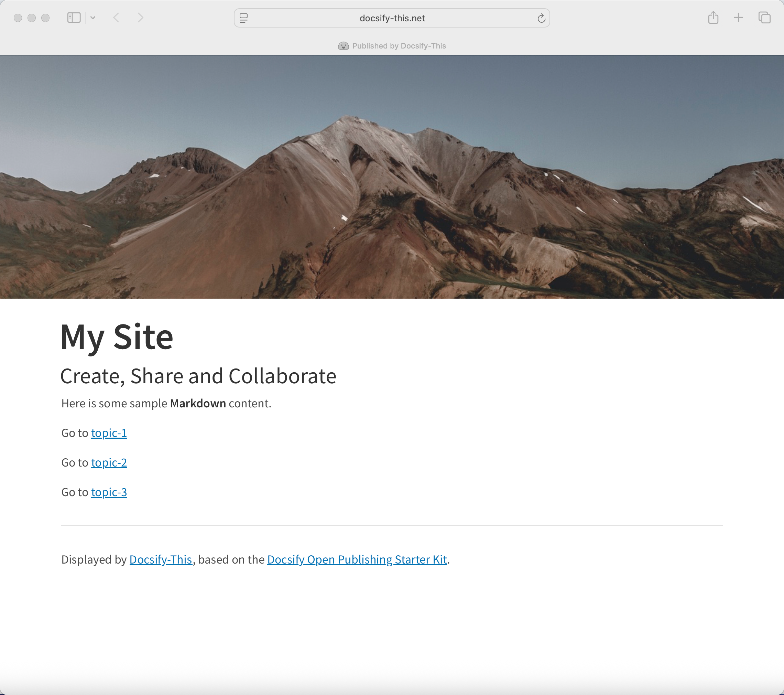784x695 pixels.
Task: Open the topic-1 link
Action: pos(109,433)
